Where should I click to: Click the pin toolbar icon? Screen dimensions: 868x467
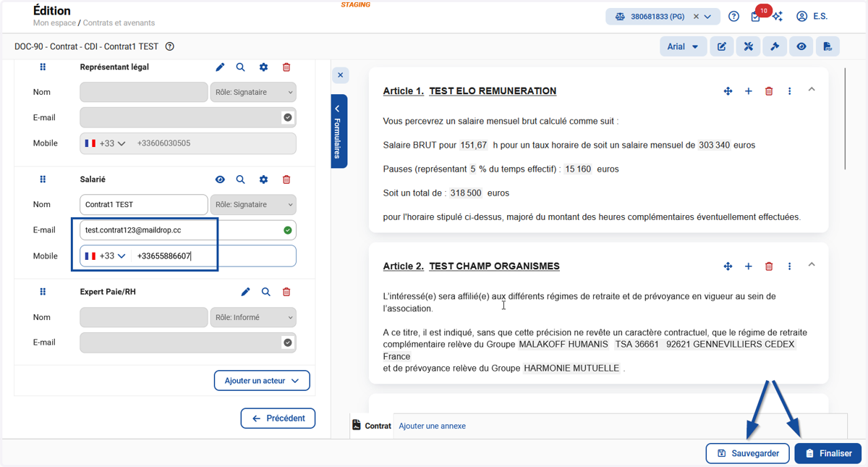tap(775, 46)
